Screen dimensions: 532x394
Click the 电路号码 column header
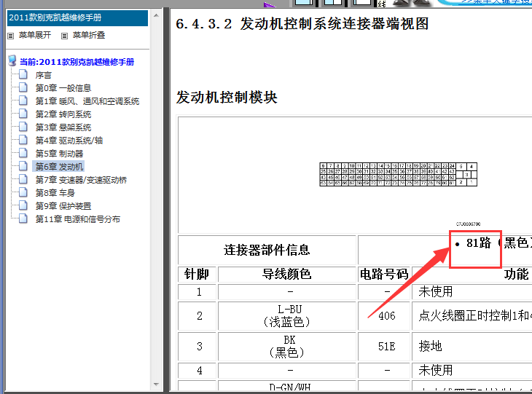click(x=384, y=275)
